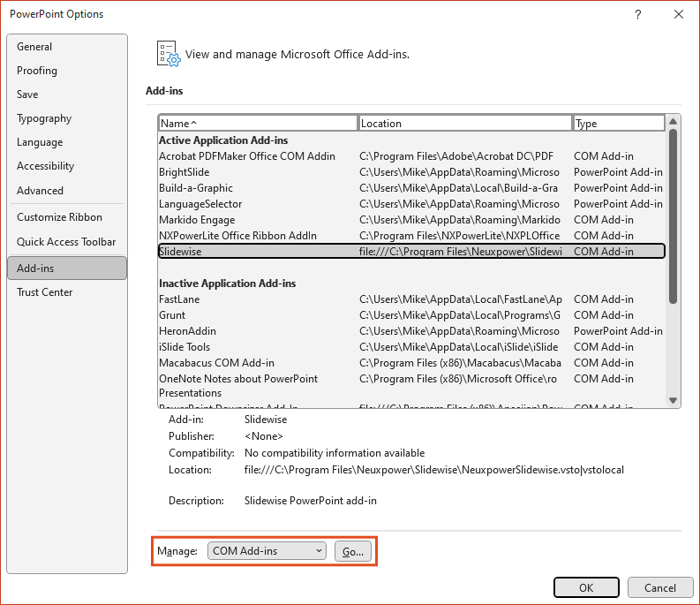Screen dimensions: 700x605
Task: Click scrollbar up arrow in add-ins list
Action: [x=674, y=122]
